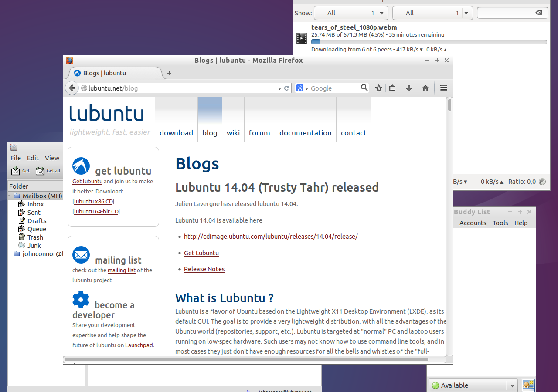This screenshot has width=558, height=392.
Task: Click the Firefox back arrow button
Action: point(72,88)
